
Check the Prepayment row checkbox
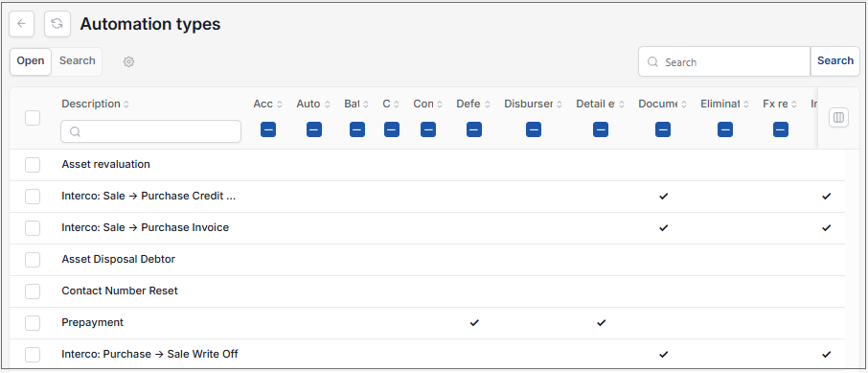click(x=33, y=322)
